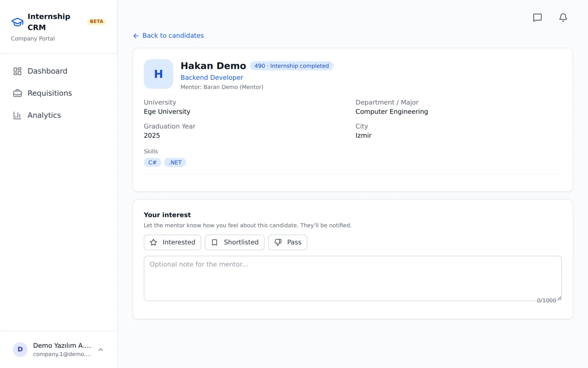Image resolution: width=588 pixels, height=368 pixels.
Task: Select Pass for this candidate
Action: 288,243
